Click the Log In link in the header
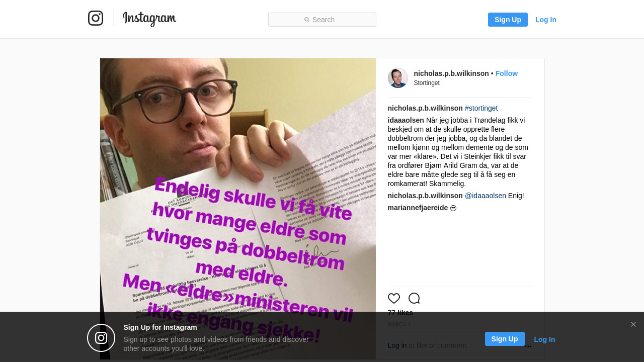The height and width of the screenshot is (362, 644). click(x=546, y=20)
